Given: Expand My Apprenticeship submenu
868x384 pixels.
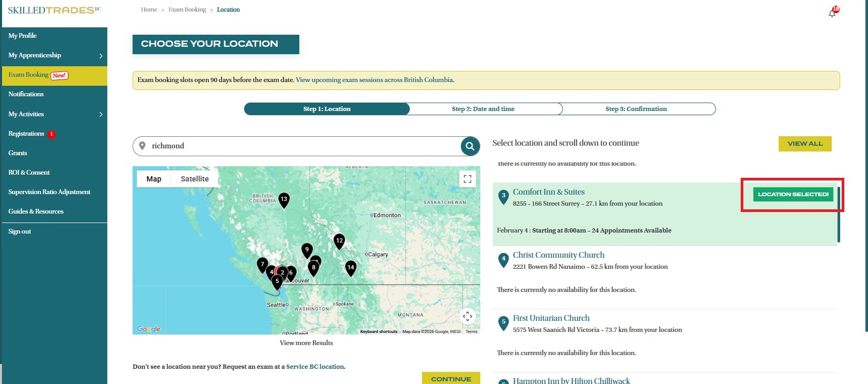Looking at the screenshot, I should pyautogui.click(x=100, y=56).
